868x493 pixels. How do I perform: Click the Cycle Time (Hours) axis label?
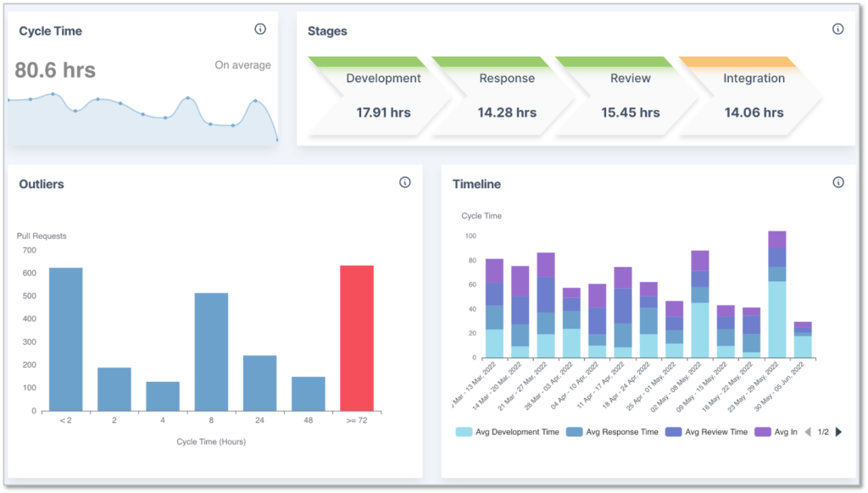pos(211,441)
